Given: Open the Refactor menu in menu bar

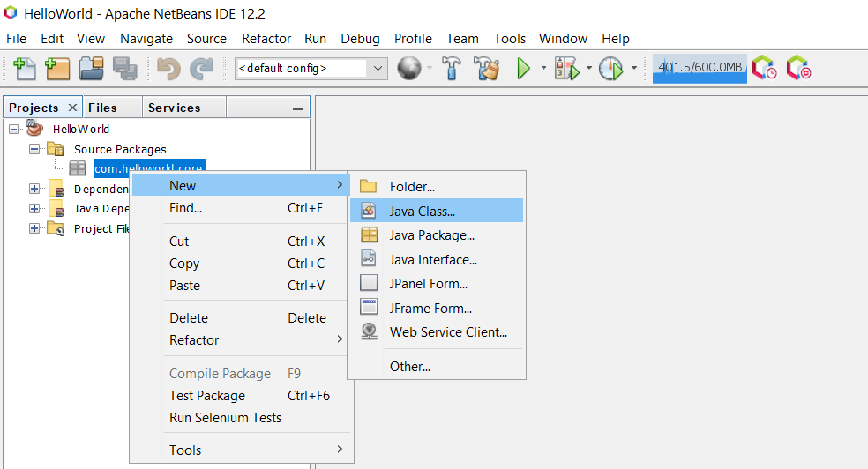Looking at the screenshot, I should coord(266,39).
